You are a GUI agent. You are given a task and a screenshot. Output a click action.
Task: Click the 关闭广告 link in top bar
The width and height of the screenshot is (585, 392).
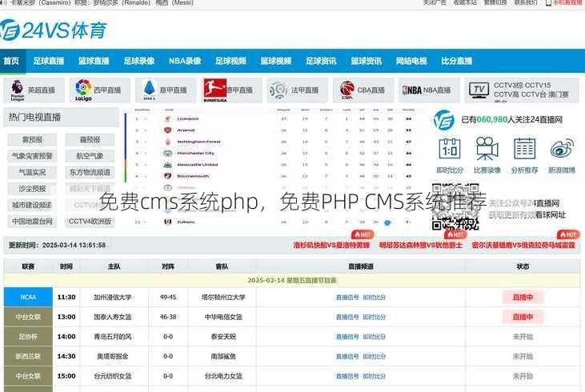coord(435,2)
